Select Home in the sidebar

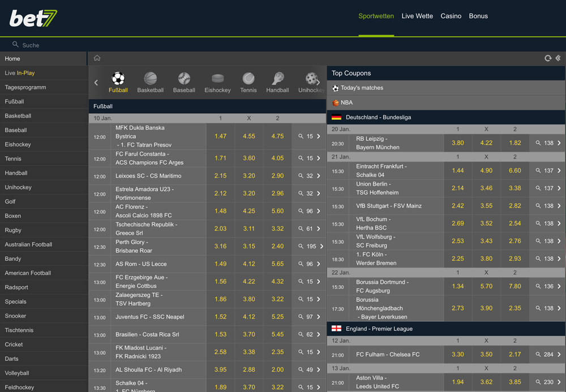pyautogui.click(x=44, y=58)
